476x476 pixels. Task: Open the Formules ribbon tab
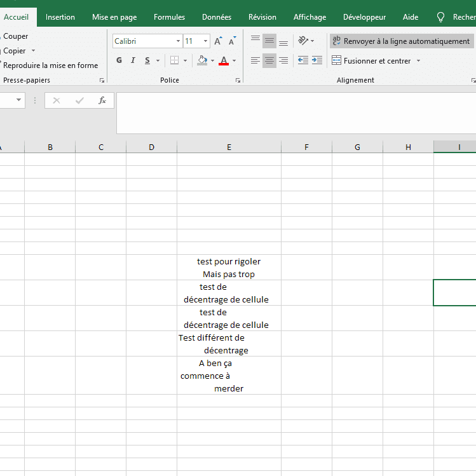(x=169, y=17)
